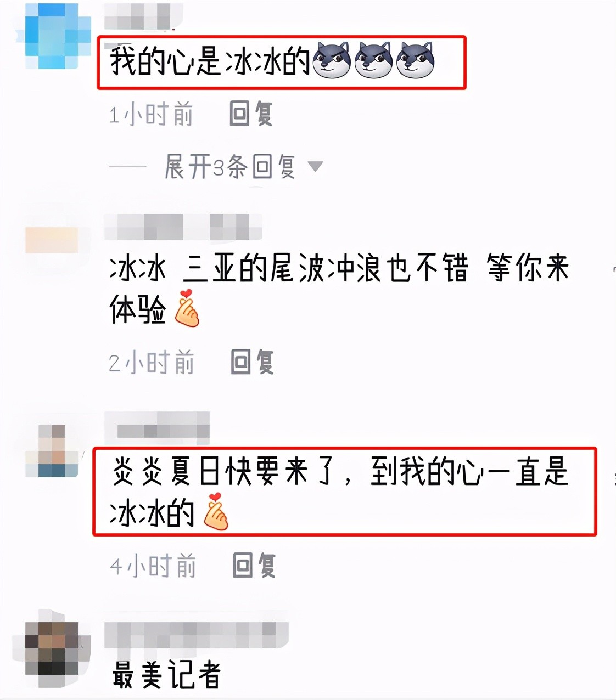Select the 最美记者 comment text
The height and width of the screenshot is (700, 616).
[166, 675]
